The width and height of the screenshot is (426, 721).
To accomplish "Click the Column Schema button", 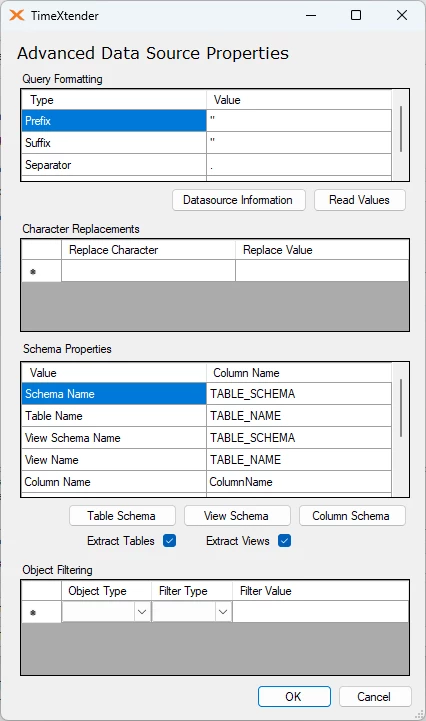I will pyautogui.click(x=352, y=516).
